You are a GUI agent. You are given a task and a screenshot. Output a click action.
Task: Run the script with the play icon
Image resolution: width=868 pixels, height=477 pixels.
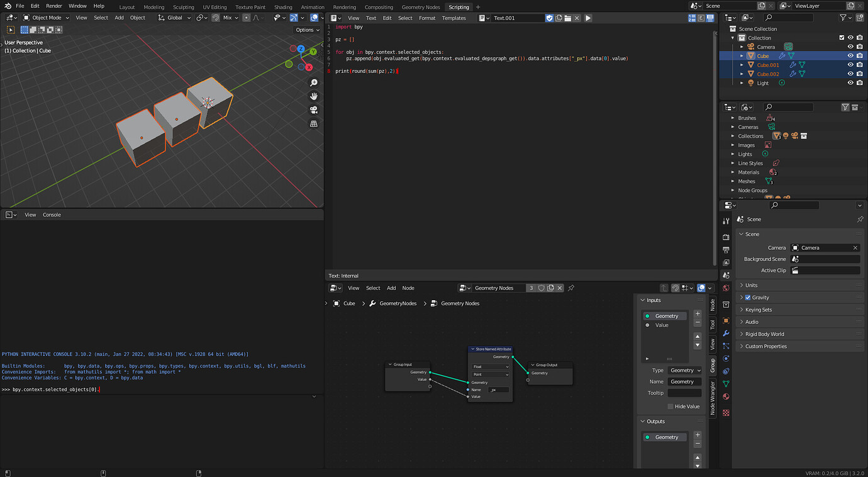[588, 18]
